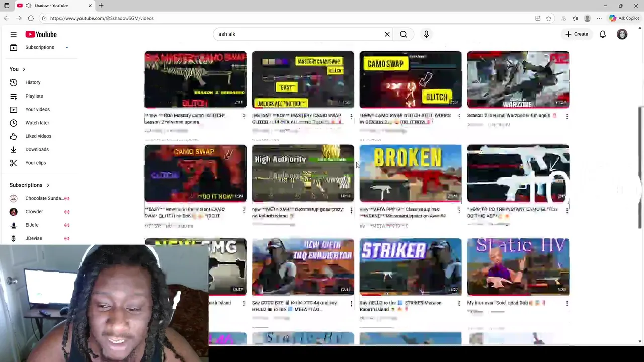This screenshot has height=362, width=644.
Task: Close the $hadow - YouTube tab
Action: [90, 6]
